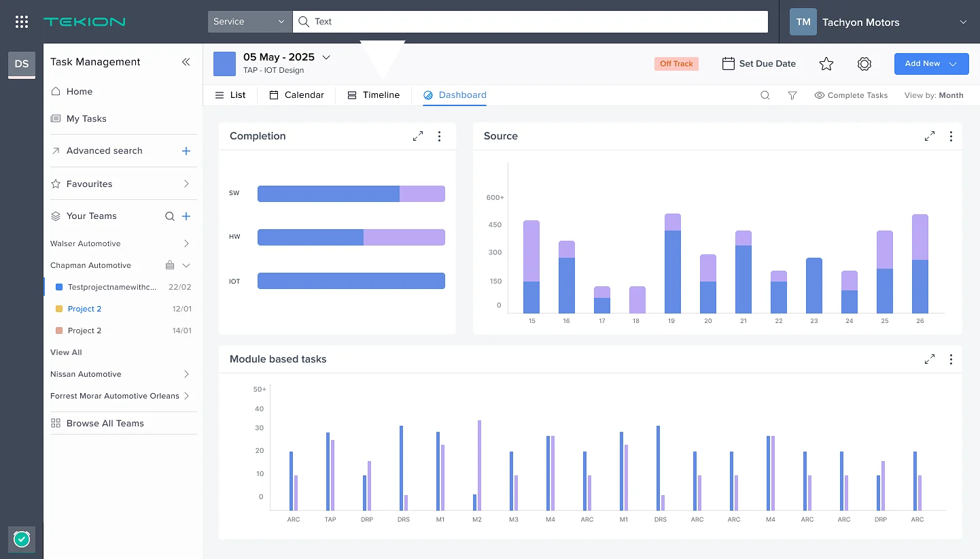Viewport: 980px width, 559px height.
Task: Expand the Favourites section
Action: [186, 184]
